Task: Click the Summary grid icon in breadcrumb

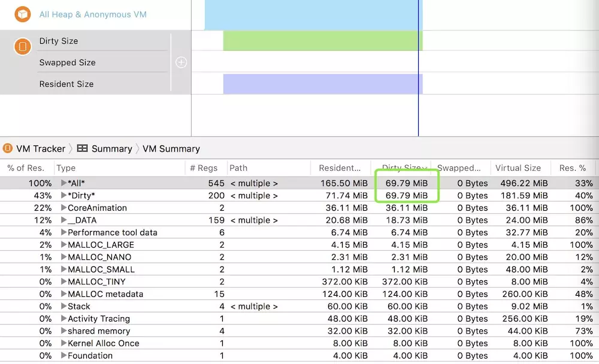Action: coord(82,148)
